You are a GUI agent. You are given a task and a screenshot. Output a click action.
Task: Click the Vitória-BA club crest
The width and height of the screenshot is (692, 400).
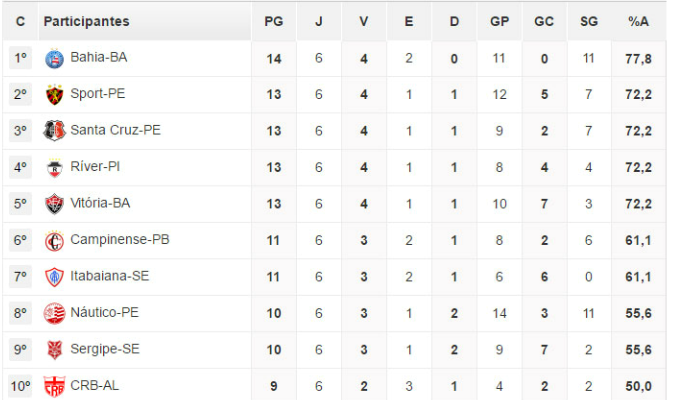coord(55,204)
